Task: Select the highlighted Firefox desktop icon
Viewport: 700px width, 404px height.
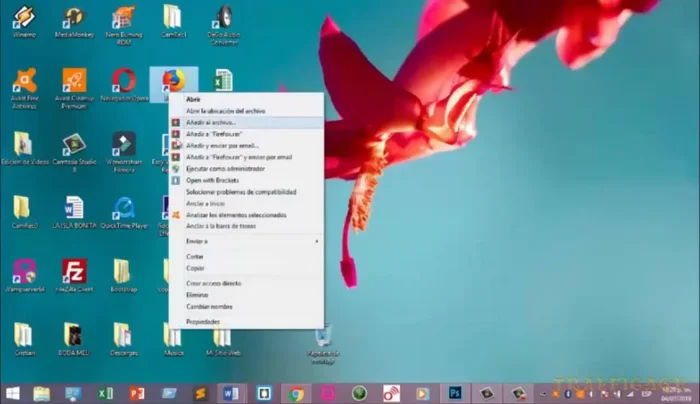Action: pyautogui.click(x=174, y=80)
